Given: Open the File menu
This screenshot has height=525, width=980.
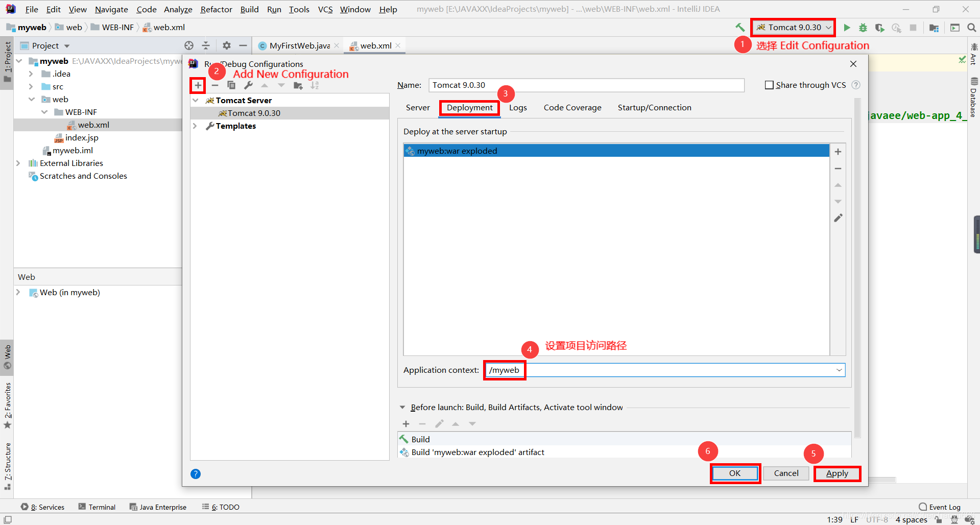Looking at the screenshot, I should tap(32, 9).
